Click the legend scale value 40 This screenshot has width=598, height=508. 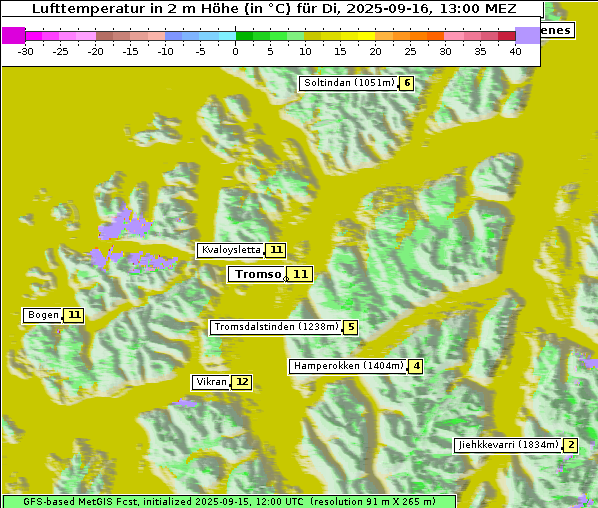tap(515, 51)
